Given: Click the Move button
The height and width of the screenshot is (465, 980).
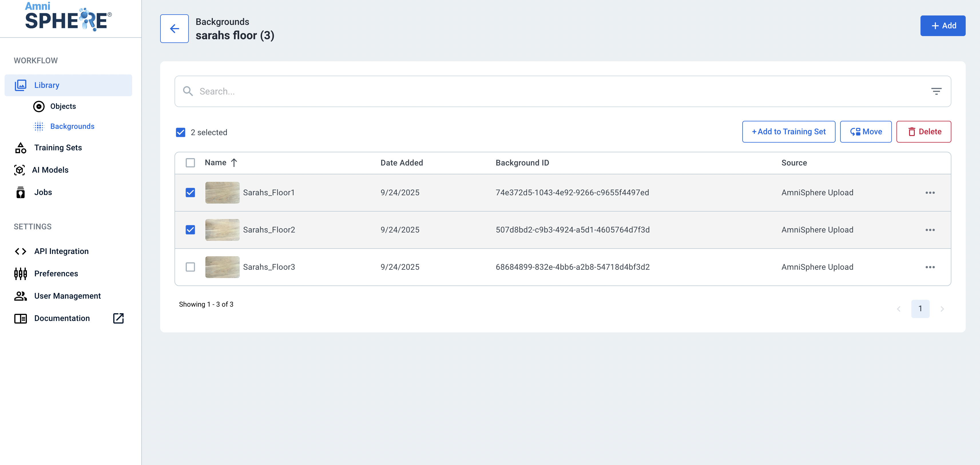Looking at the screenshot, I should (x=866, y=132).
